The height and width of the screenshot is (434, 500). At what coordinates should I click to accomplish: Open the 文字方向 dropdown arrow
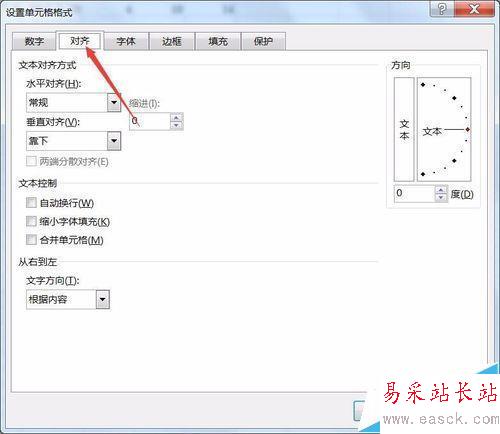pyautogui.click(x=102, y=299)
